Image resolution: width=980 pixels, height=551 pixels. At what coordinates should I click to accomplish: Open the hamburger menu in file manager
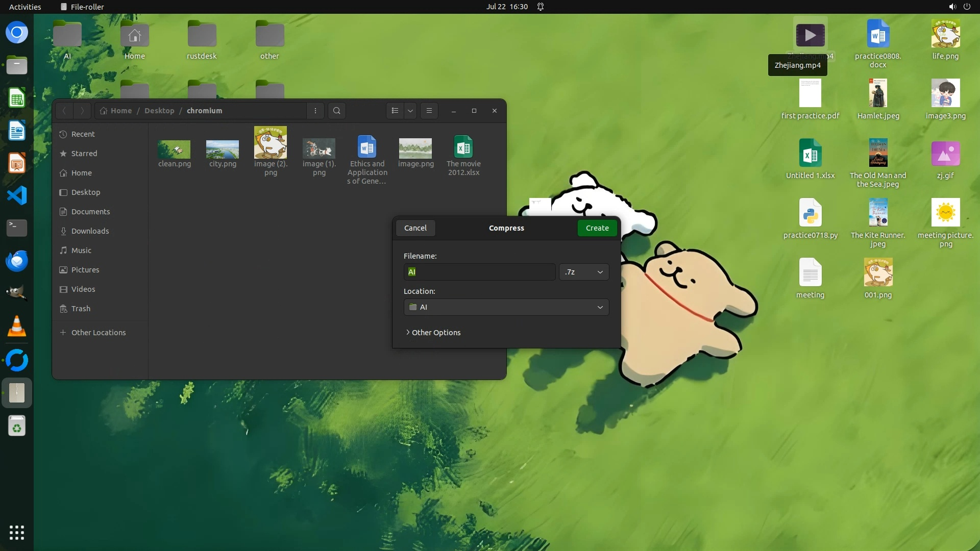point(429,111)
